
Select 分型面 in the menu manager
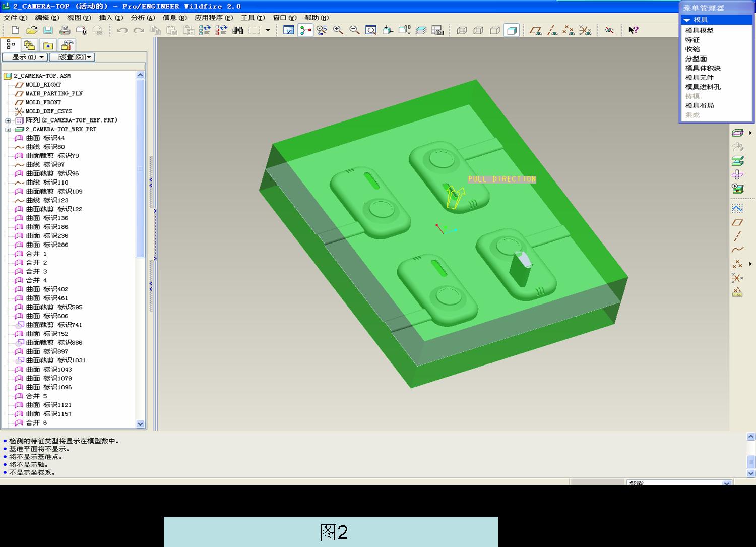pos(696,58)
